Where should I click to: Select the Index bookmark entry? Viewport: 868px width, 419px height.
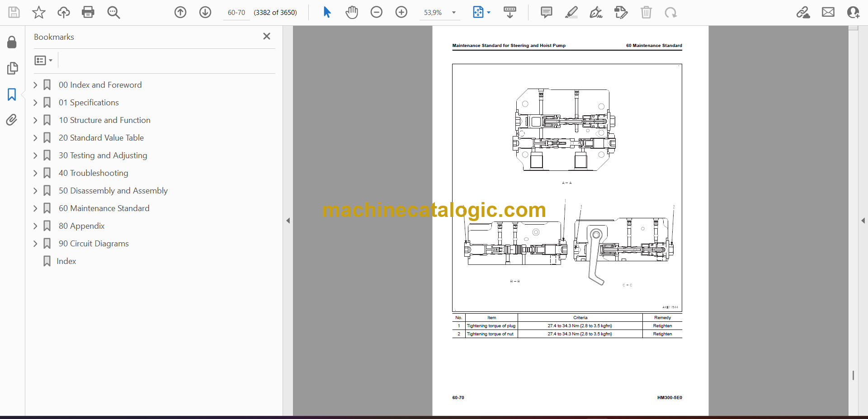66,261
